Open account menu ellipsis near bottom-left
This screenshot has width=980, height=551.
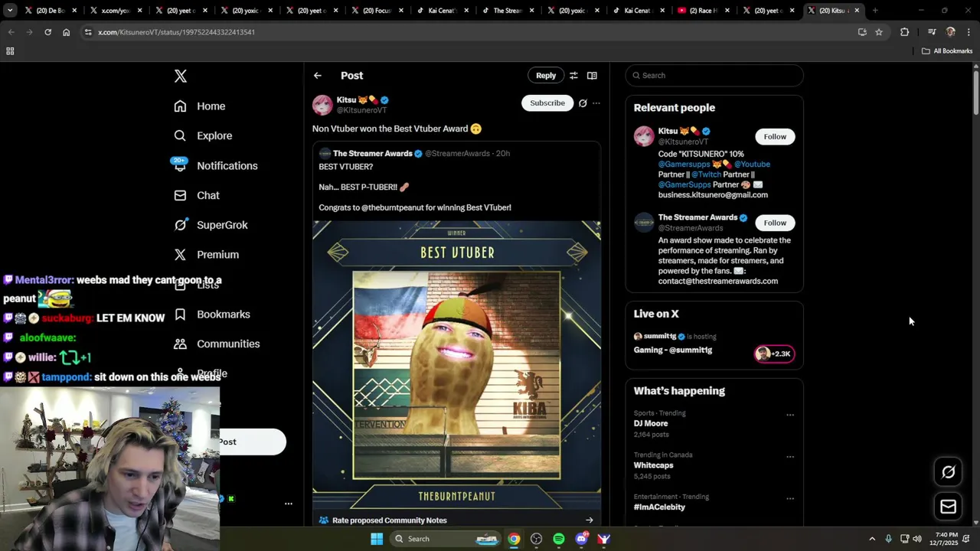[x=289, y=504]
